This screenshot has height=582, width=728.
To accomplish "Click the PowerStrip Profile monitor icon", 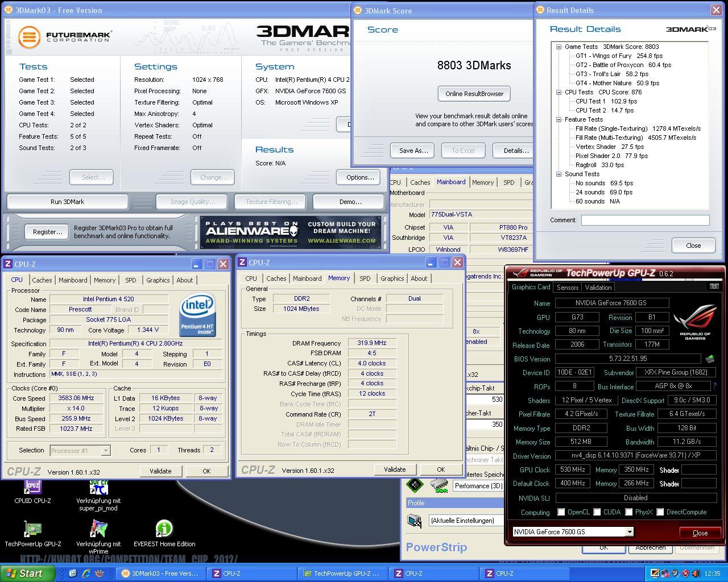I will (x=415, y=521).
